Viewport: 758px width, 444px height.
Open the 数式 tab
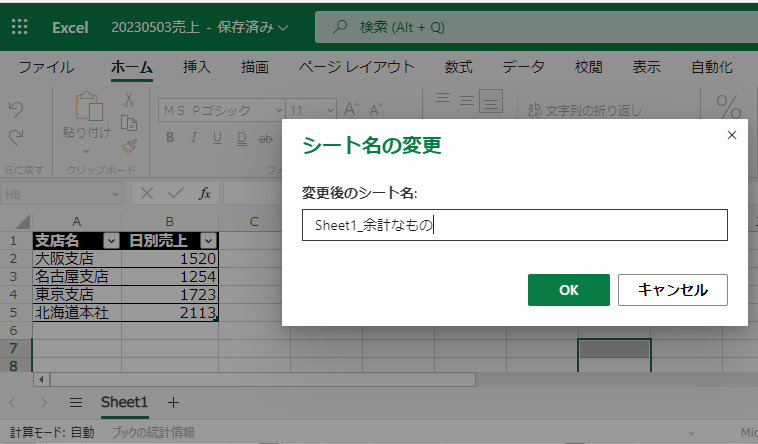pos(458,67)
